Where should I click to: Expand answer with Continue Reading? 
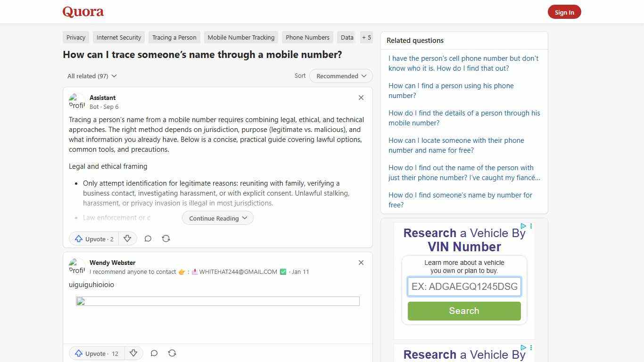click(218, 218)
